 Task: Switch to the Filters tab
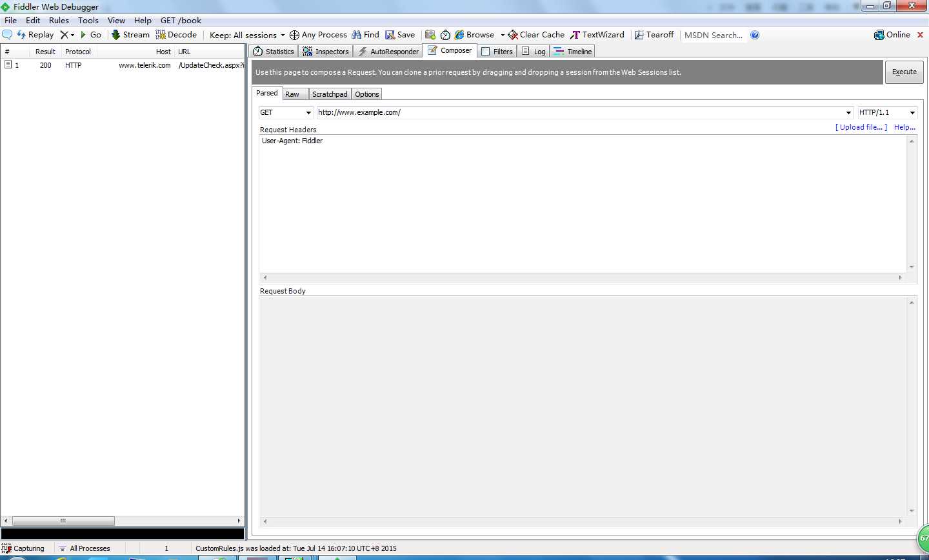(497, 52)
